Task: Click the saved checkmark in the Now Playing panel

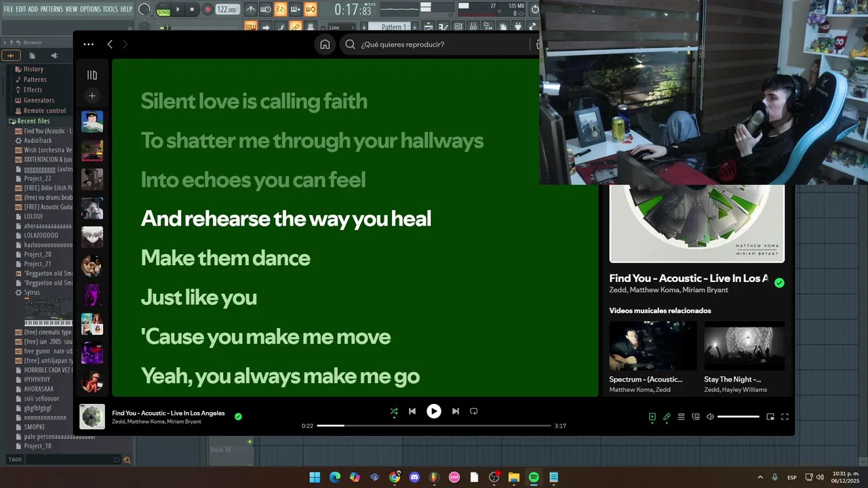Action: click(779, 283)
